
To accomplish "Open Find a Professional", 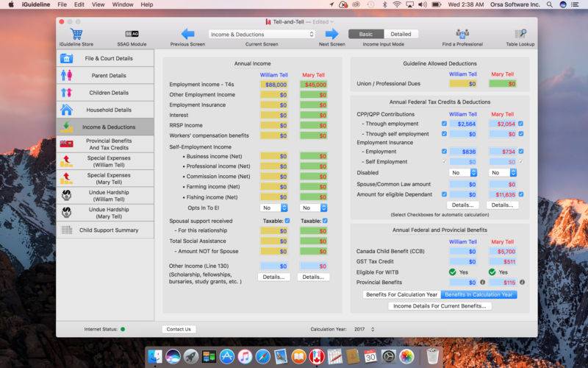I will [x=462, y=34].
